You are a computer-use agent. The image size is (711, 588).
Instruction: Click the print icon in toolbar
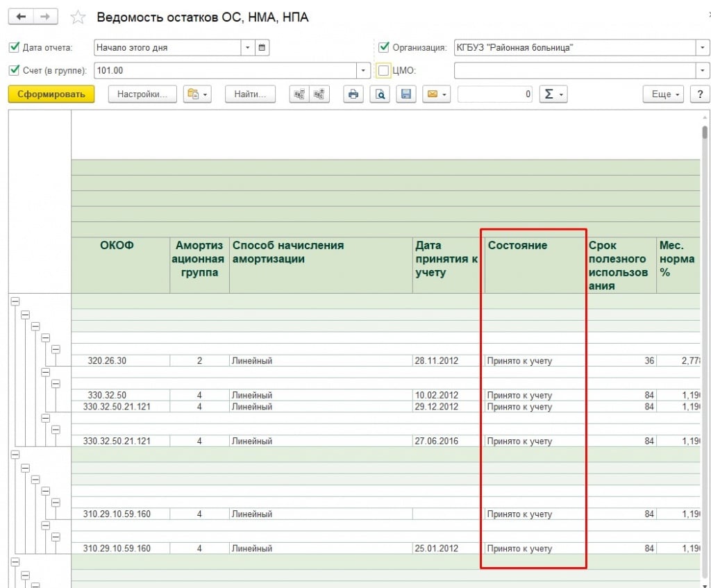coord(353,94)
